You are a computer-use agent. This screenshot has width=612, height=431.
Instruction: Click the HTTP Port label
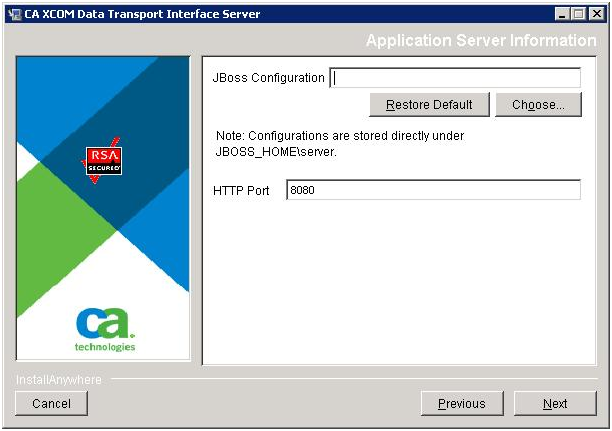[x=241, y=191]
